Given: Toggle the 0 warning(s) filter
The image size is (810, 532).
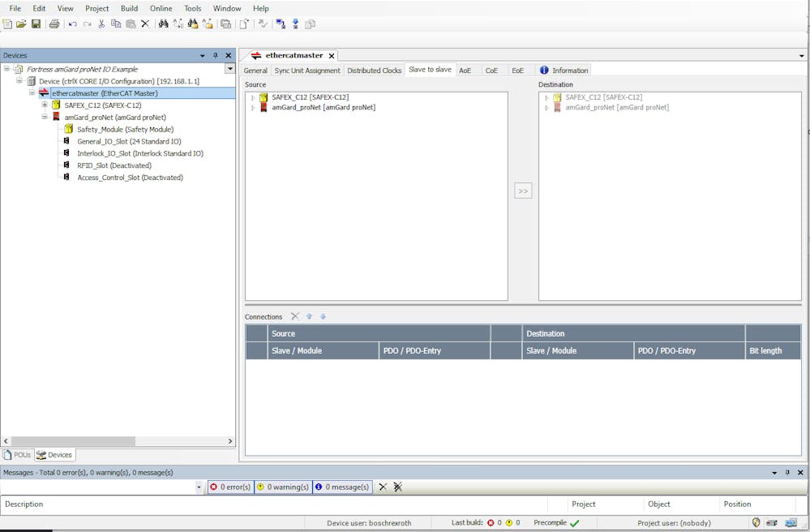Looking at the screenshot, I should click(283, 487).
